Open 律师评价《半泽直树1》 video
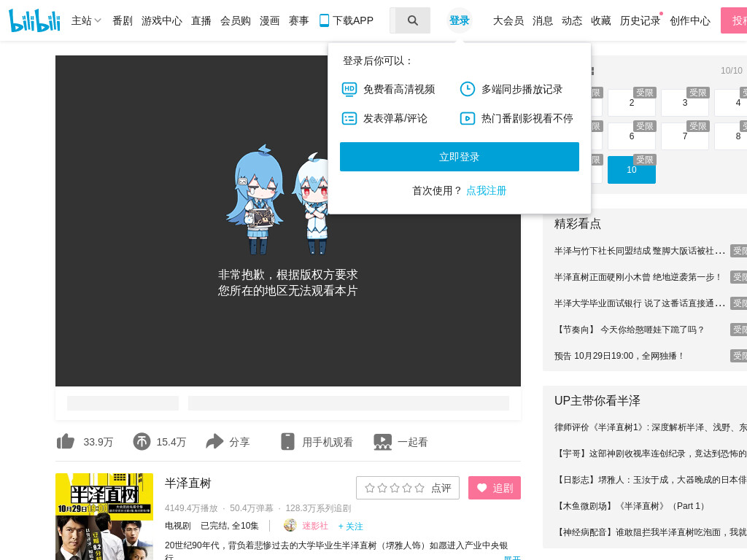 click(650, 427)
